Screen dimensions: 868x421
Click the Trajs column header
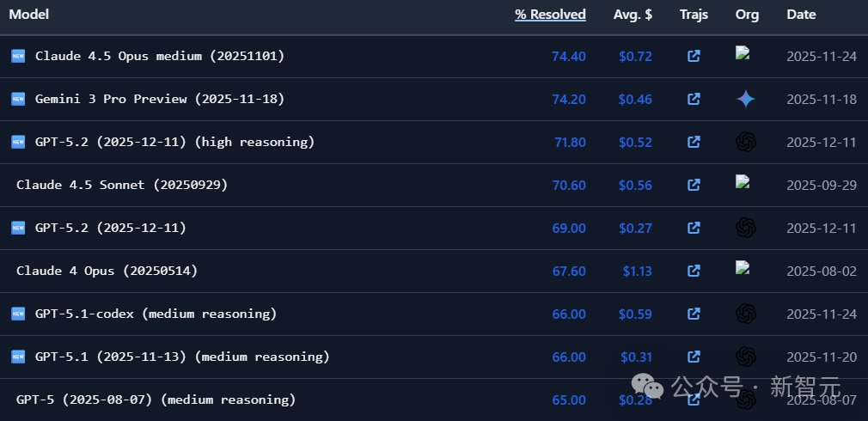pyautogui.click(x=694, y=15)
